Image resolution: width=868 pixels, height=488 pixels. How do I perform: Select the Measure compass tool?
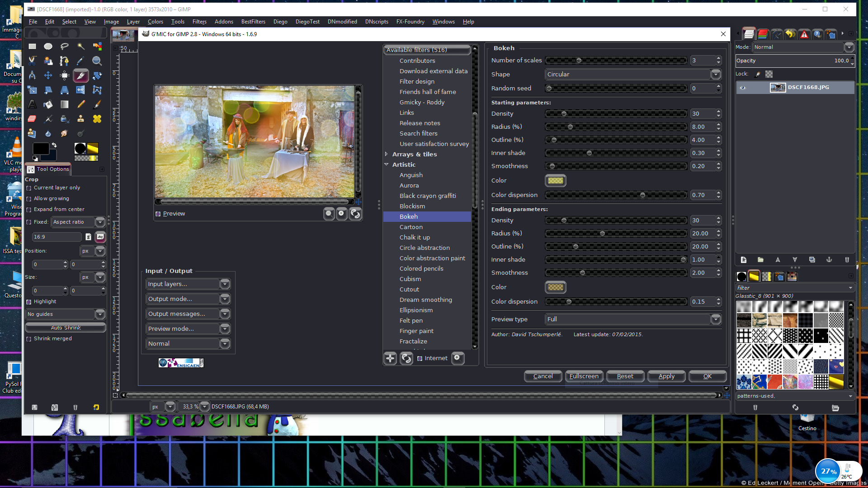tap(32, 75)
